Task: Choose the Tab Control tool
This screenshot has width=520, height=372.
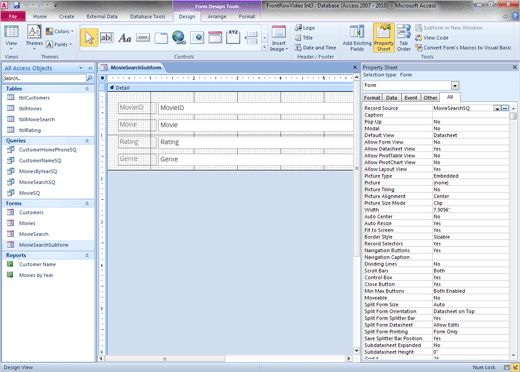Action: click(x=161, y=38)
